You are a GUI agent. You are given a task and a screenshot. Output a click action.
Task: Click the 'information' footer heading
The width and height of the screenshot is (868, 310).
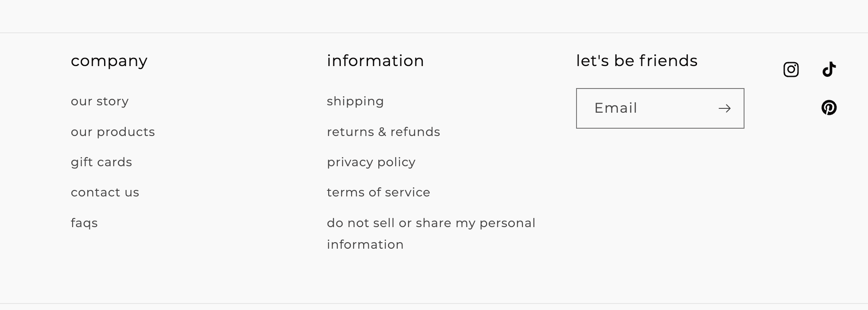click(375, 61)
